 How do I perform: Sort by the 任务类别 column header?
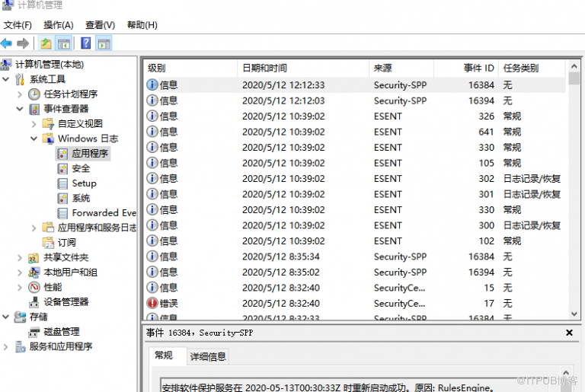pos(532,69)
